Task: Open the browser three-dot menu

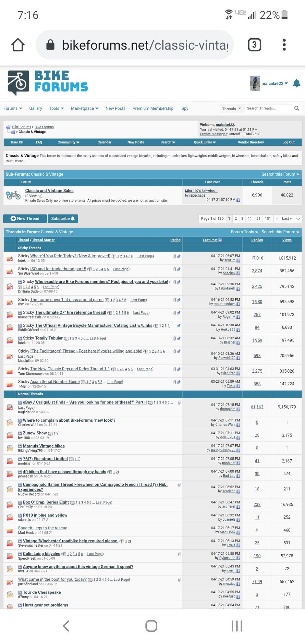Action: pos(284,45)
